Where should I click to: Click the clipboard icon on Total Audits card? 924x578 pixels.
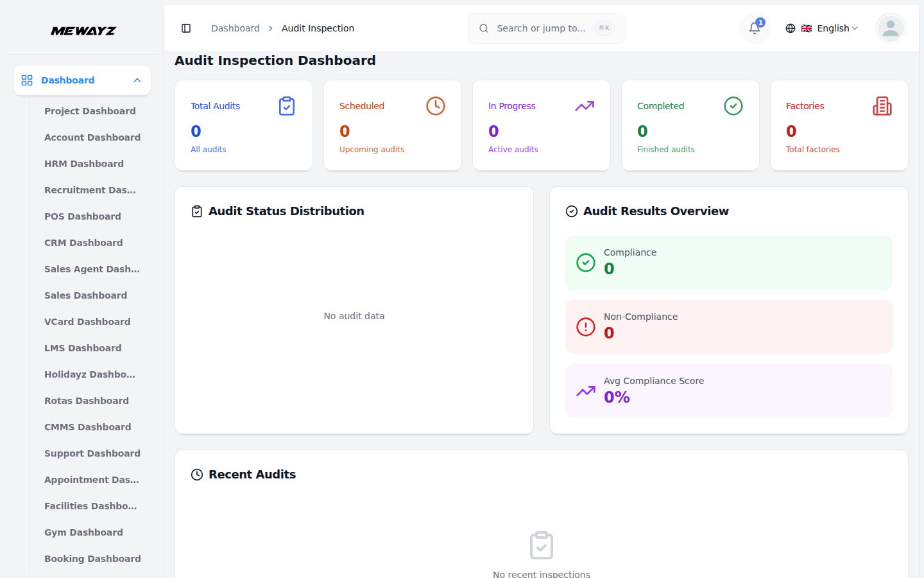click(x=287, y=105)
